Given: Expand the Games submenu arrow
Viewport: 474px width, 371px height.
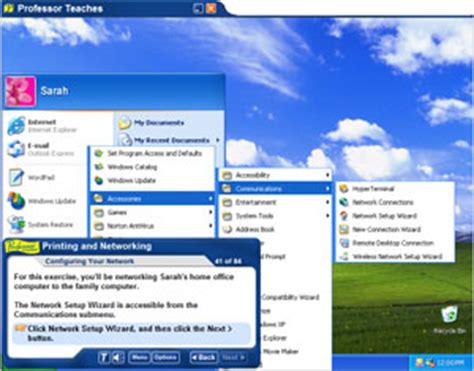Looking at the screenshot, I should [211, 212].
